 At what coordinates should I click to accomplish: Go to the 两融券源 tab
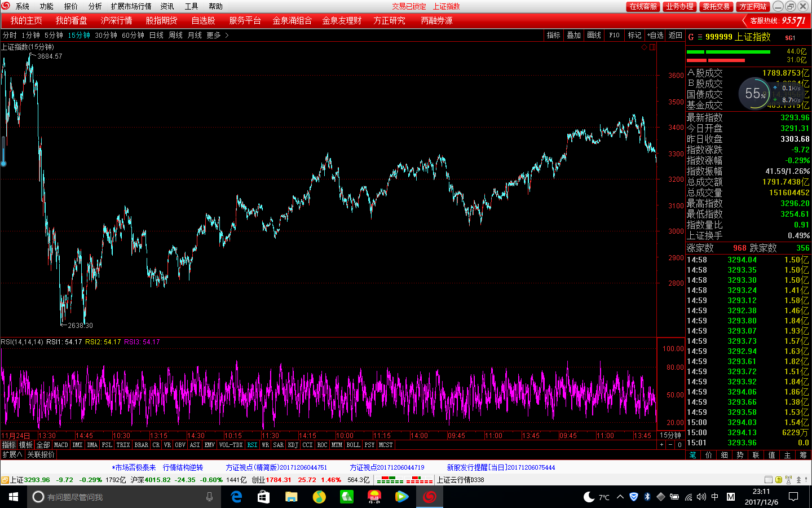coord(436,20)
